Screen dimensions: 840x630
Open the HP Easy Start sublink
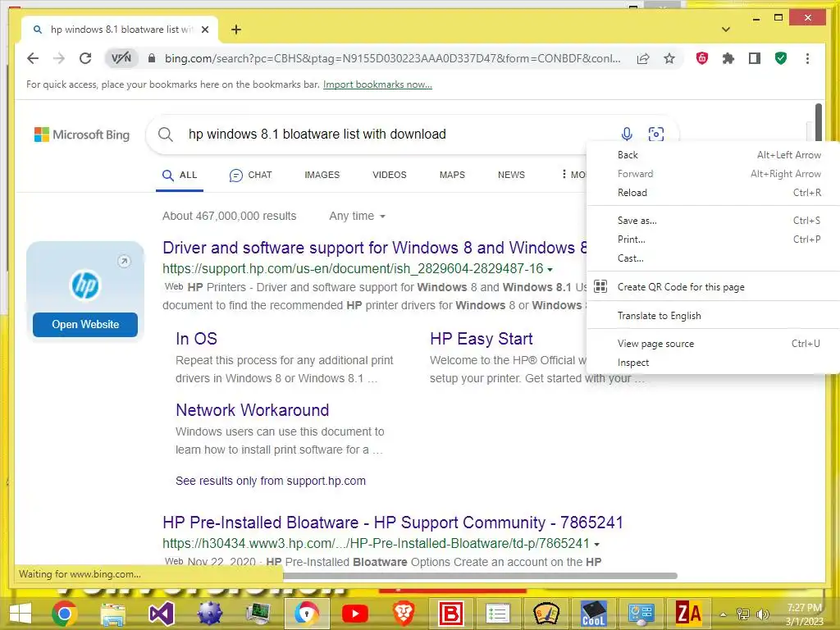(x=481, y=339)
